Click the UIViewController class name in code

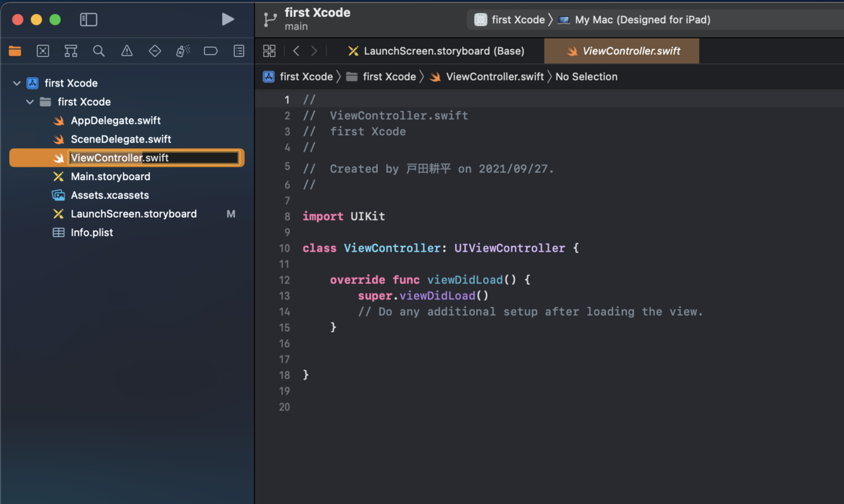point(510,248)
